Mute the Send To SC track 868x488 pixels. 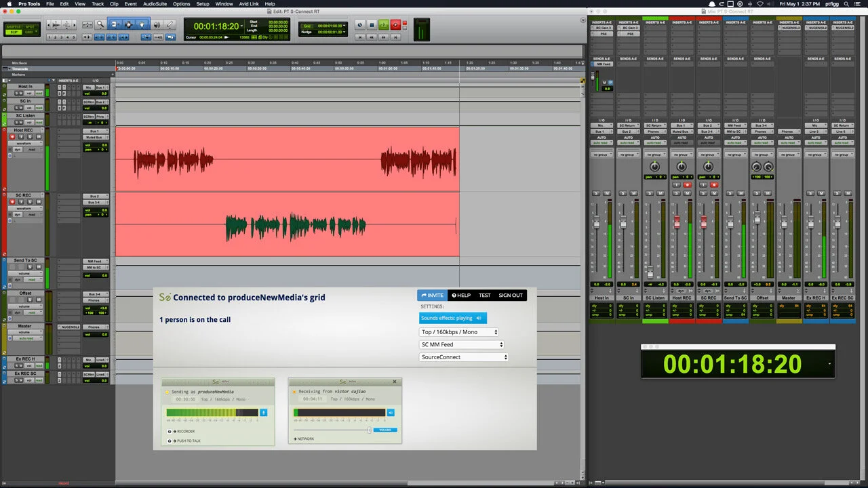point(39,266)
